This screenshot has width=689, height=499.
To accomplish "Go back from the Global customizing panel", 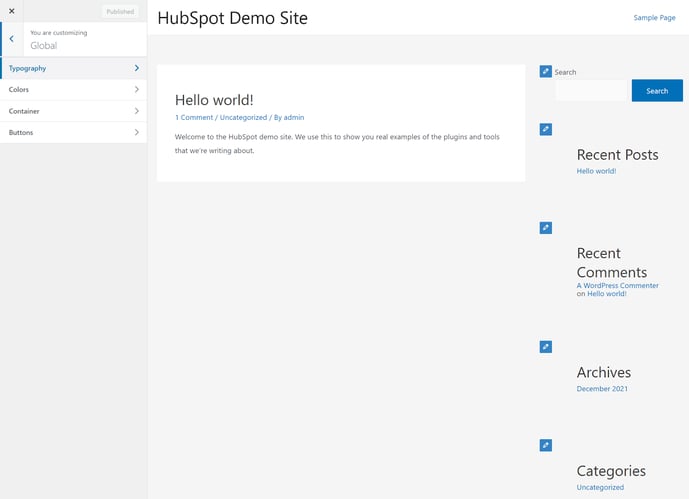I will point(12,39).
